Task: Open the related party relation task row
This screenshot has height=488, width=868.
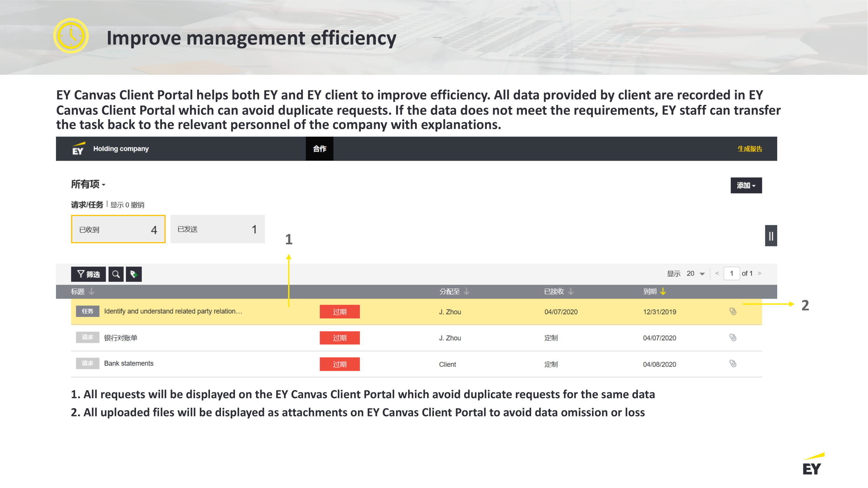Action: tap(417, 312)
